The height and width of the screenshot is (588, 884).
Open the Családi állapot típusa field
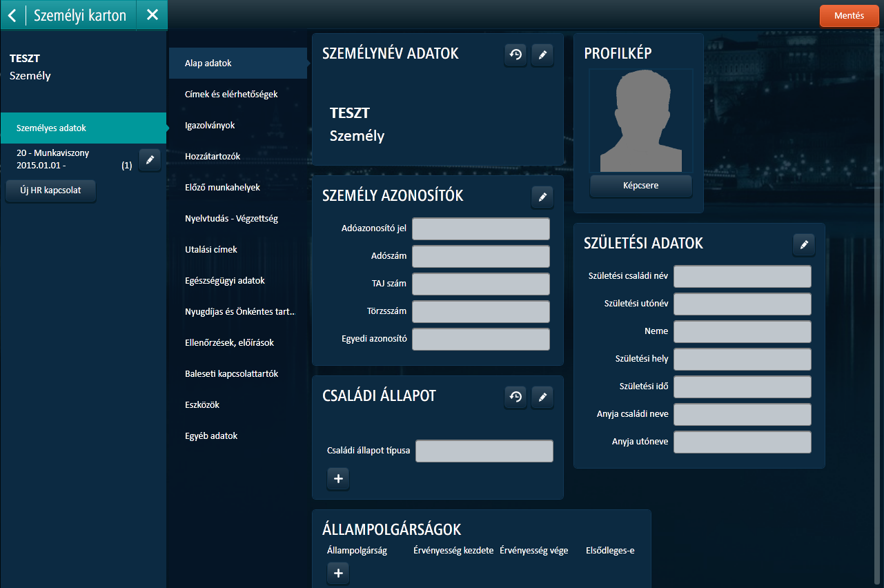pos(484,451)
